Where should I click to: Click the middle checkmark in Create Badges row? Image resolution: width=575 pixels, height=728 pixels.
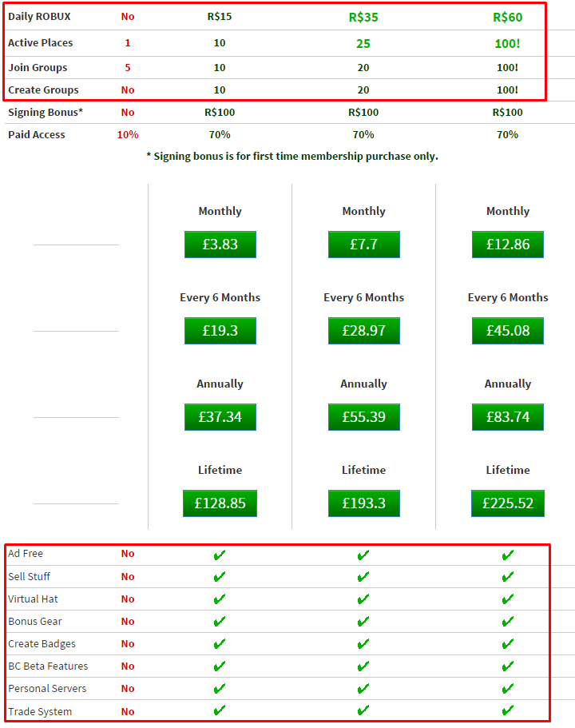[363, 643]
